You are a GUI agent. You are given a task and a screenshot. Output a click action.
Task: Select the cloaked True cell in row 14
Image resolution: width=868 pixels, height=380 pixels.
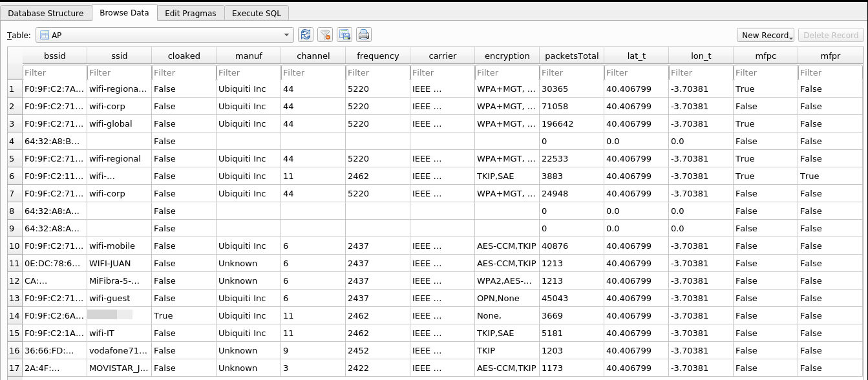tap(184, 315)
